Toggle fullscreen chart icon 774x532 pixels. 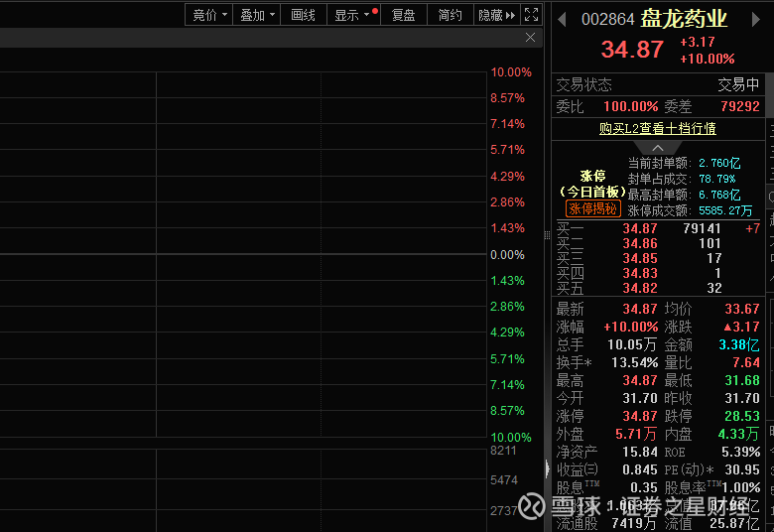pyautogui.click(x=531, y=15)
